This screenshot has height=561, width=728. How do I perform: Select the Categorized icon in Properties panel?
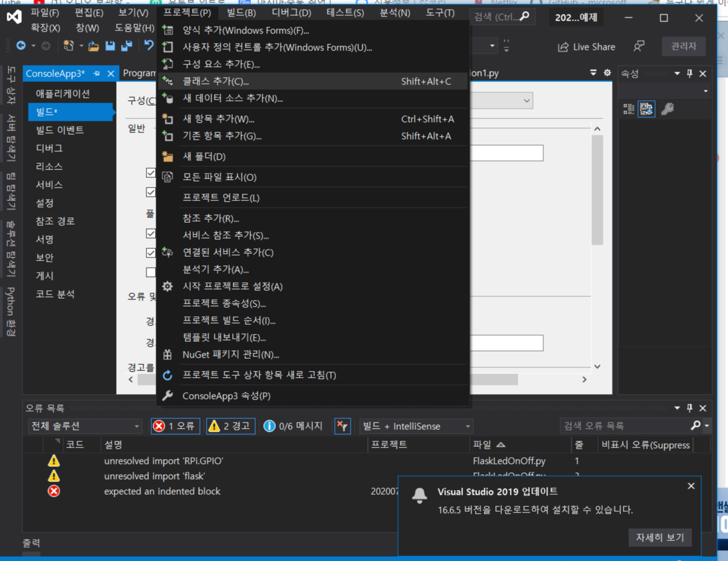[628, 109]
